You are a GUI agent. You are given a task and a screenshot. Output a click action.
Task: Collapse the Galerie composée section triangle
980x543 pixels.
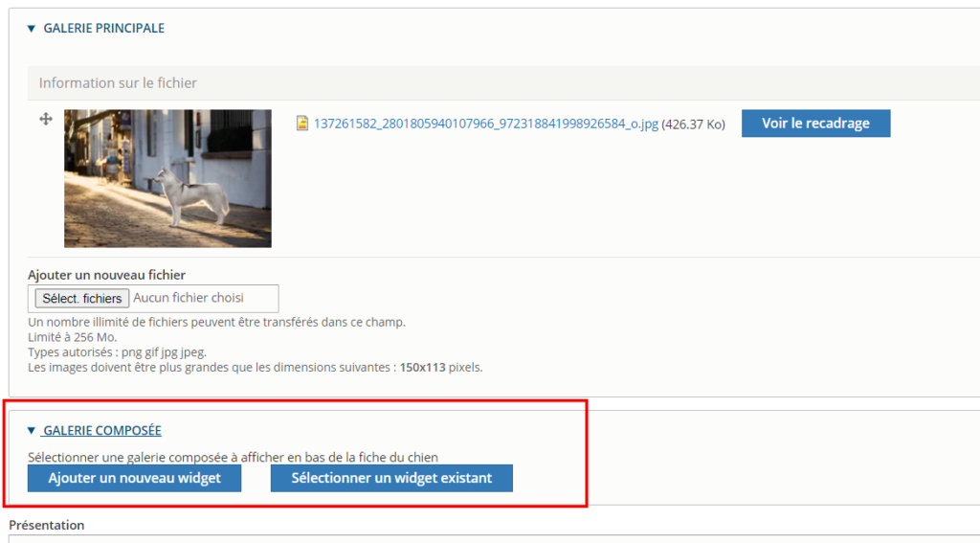click(x=32, y=430)
